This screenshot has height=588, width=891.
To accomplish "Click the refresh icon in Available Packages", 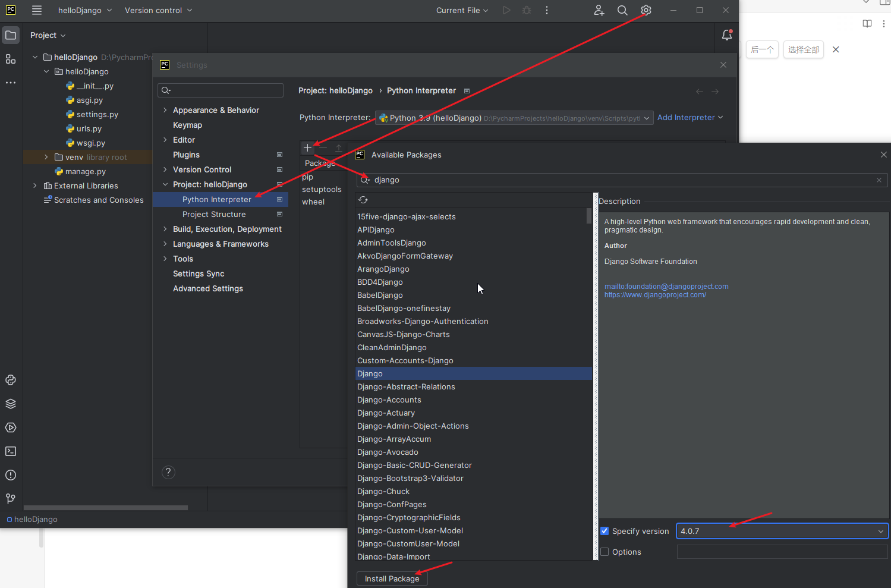I will point(363,200).
